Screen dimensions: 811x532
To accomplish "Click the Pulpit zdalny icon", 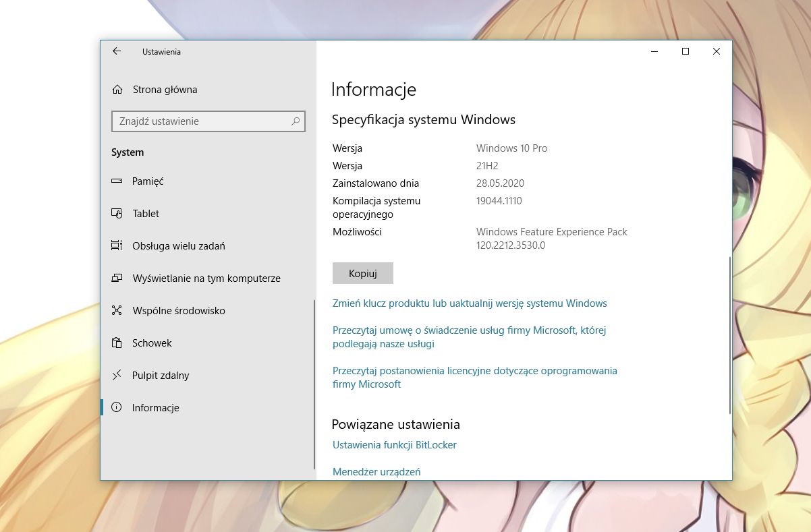I will coord(117,376).
